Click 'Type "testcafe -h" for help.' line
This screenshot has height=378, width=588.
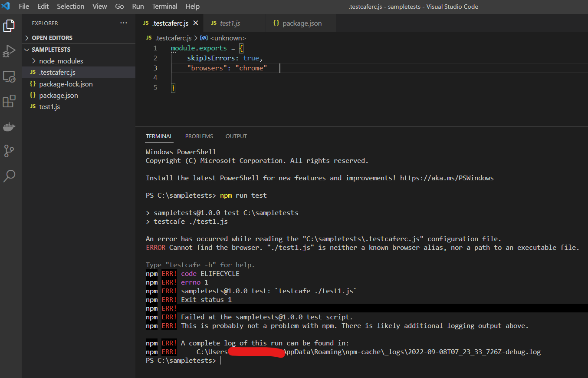tap(200, 265)
